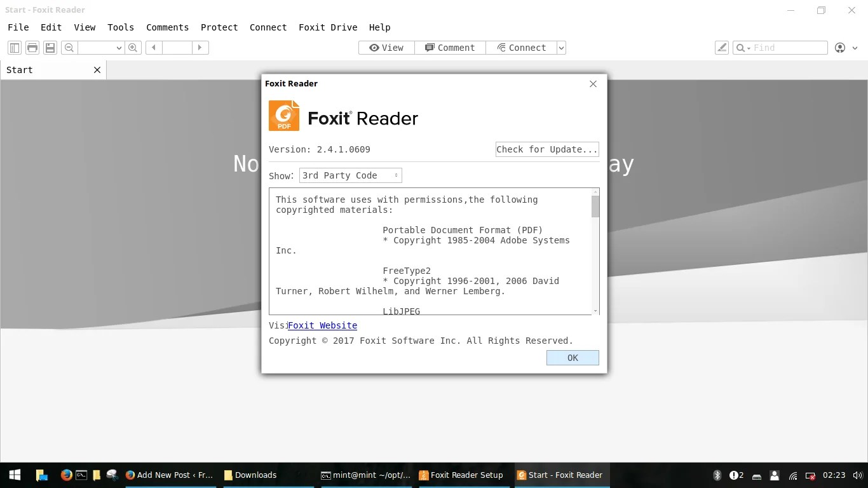Click the Save document icon
Screen dimensions: 868x488
click(x=50, y=48)
